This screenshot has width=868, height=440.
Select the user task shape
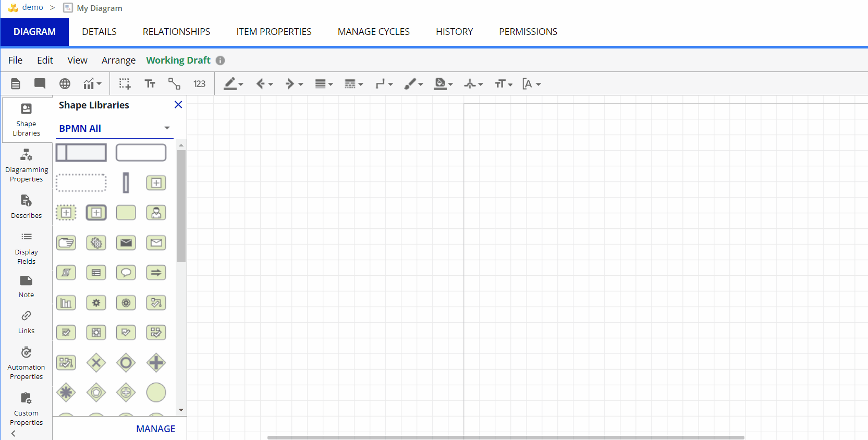pos(156,213)
